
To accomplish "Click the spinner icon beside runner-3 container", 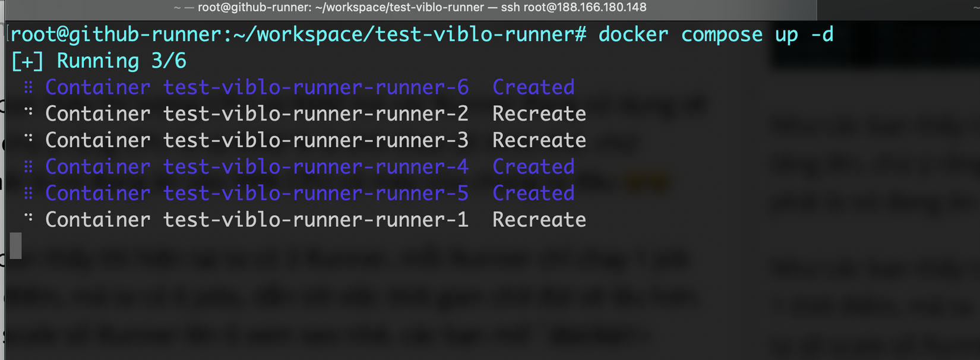I will pyautogui.click(x=28, y=137).
